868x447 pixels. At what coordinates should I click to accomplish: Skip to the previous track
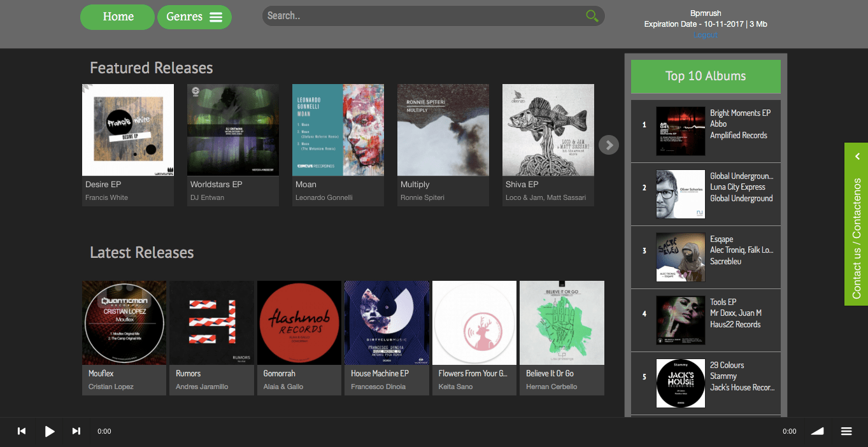[x=22, y=431]
